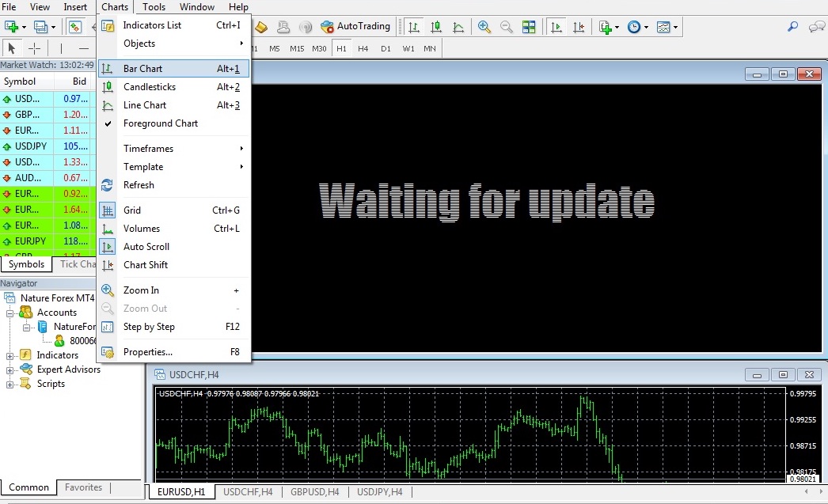Click the toolbar Zoom In magnifier

point(484,26)
